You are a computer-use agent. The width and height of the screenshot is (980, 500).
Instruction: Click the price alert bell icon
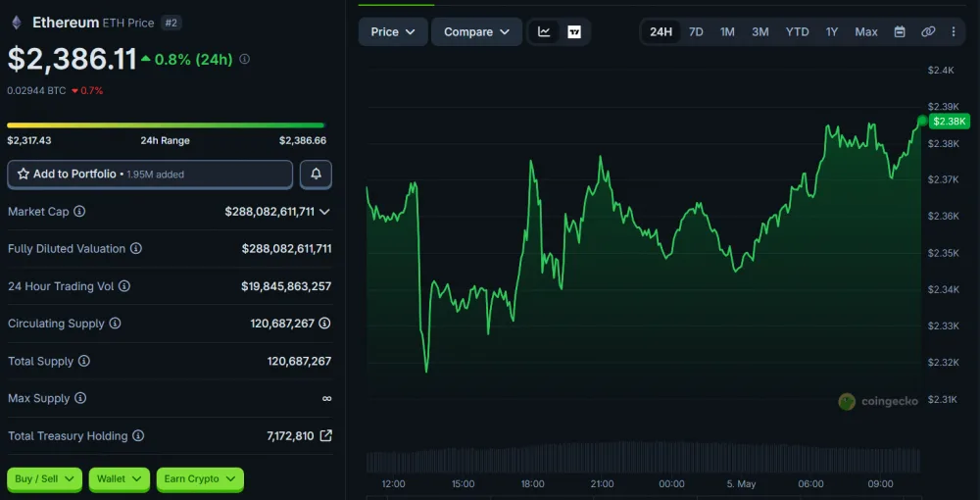tap(316, 175)
